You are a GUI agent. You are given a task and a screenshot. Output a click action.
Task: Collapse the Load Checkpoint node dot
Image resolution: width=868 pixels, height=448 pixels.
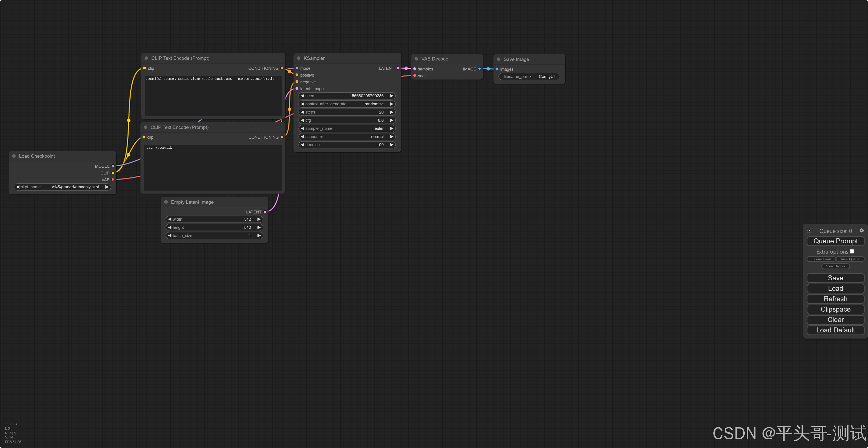14,156
